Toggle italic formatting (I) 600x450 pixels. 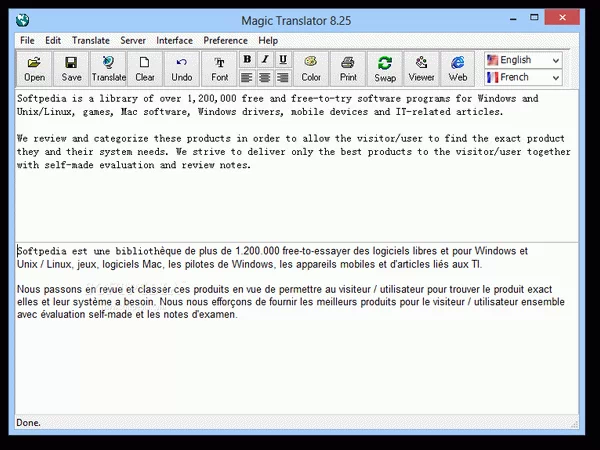pyautogui.click(x=265, y=60)
